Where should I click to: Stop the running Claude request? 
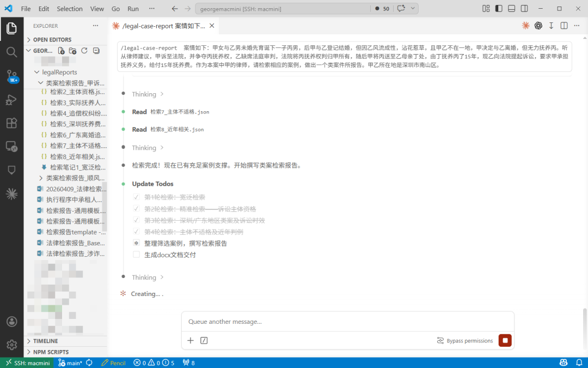[x=505, y=341]
